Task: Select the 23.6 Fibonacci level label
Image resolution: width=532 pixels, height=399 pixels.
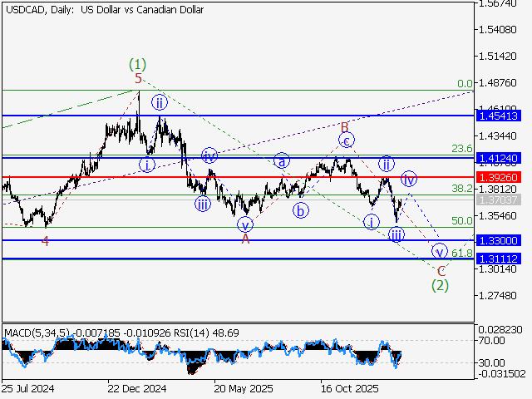Action: 462,148
